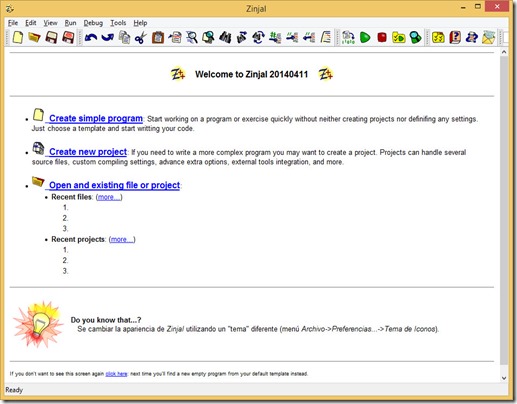
Task: Click the more link next to Recent projects
Action: (x=122, y=240)
